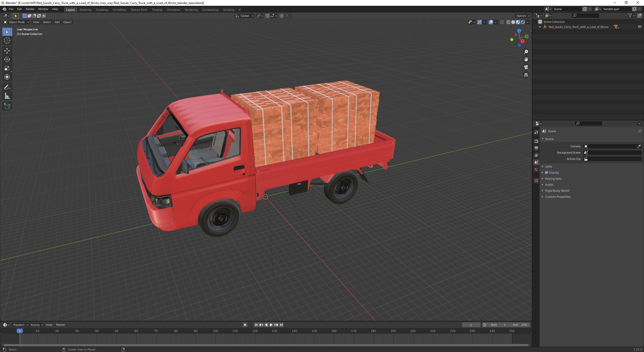The image size is (644, 352).
Task: Select the Scale tool
Action: coord(7,68)
